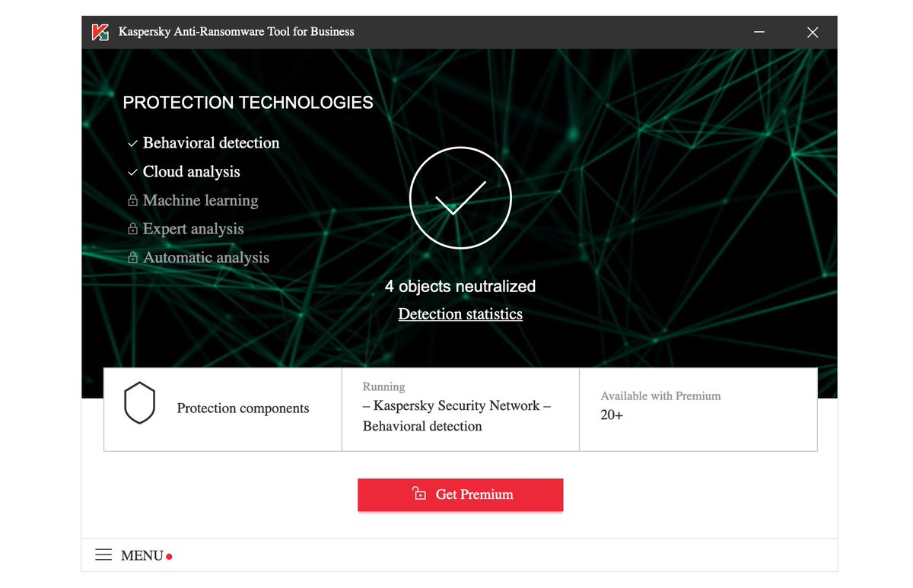Click the Running components panel

460,409
